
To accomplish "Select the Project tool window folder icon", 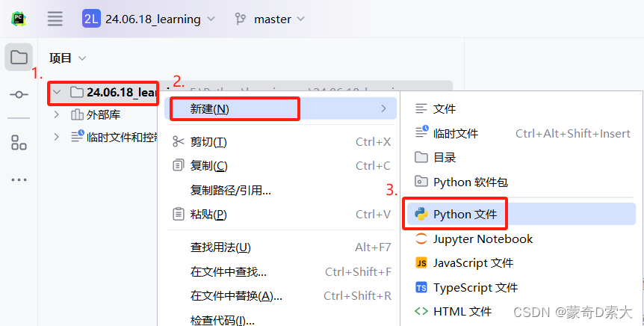I will coord(19,57).
